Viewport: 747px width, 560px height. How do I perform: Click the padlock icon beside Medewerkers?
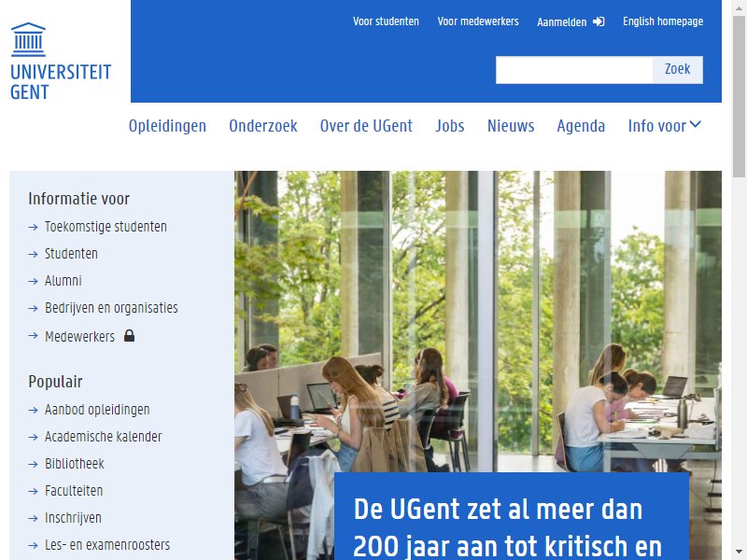tap(129, 336)
